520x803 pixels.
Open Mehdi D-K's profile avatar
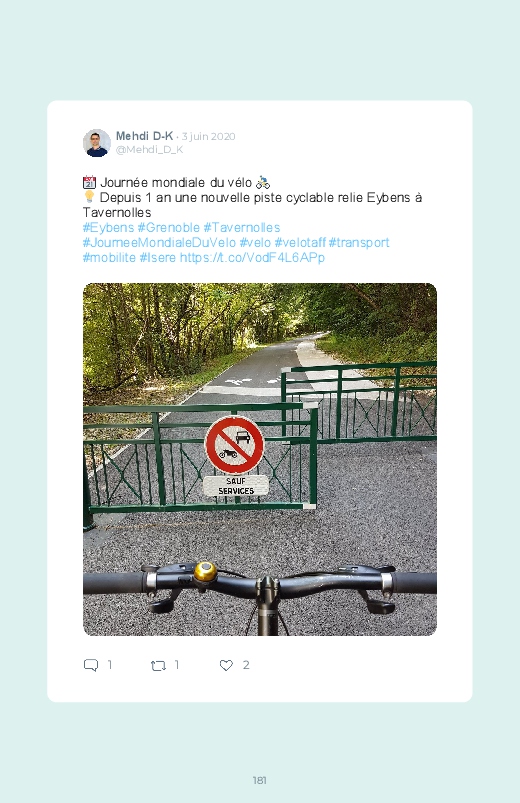pos(97,143)
